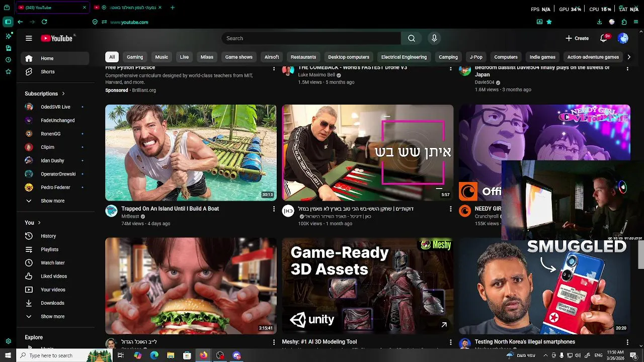This screenshot has width=644, height=362.
Task: Open the OdedSVR Live subscription
Action: pos(55,107)
